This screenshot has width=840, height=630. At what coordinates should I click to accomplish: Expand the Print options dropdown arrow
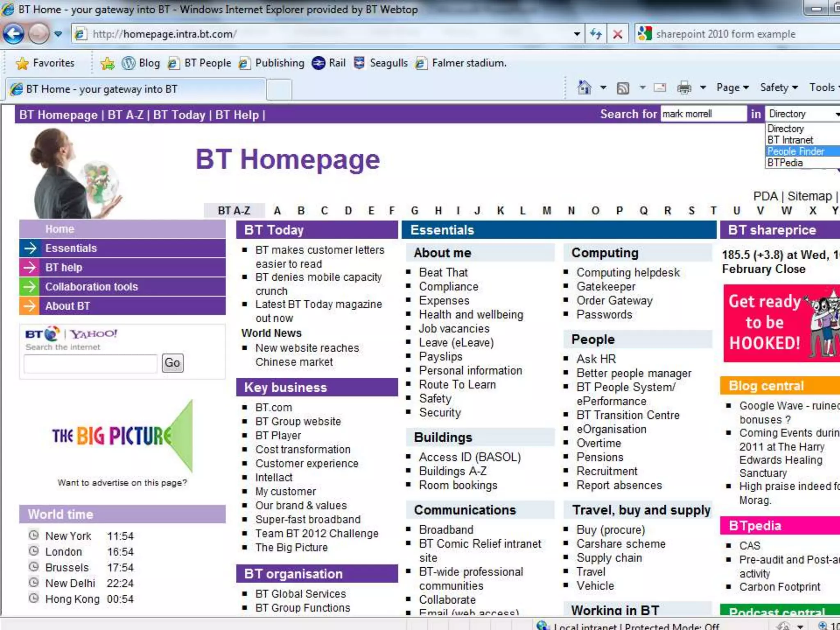[703, 87]
